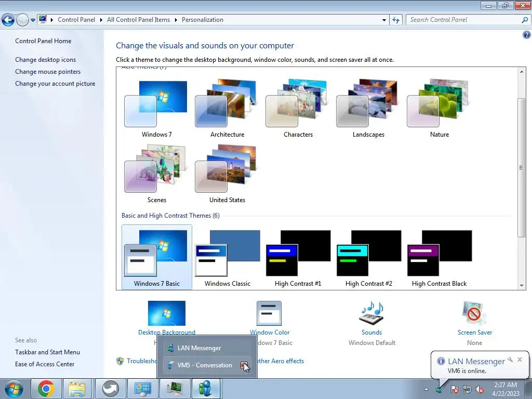Expand arrow after Control Panel breadcrumb
The image size is (532, 399).
[101, 20]
